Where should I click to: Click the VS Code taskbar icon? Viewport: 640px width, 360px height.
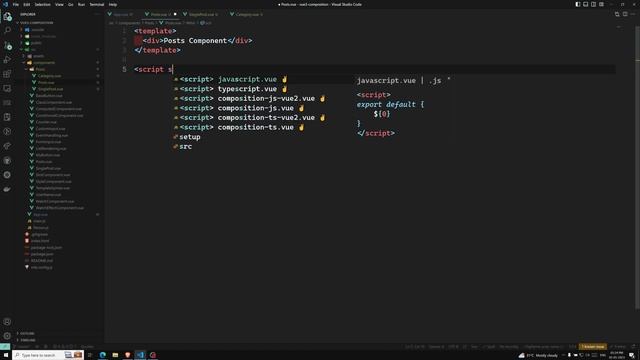140,355
